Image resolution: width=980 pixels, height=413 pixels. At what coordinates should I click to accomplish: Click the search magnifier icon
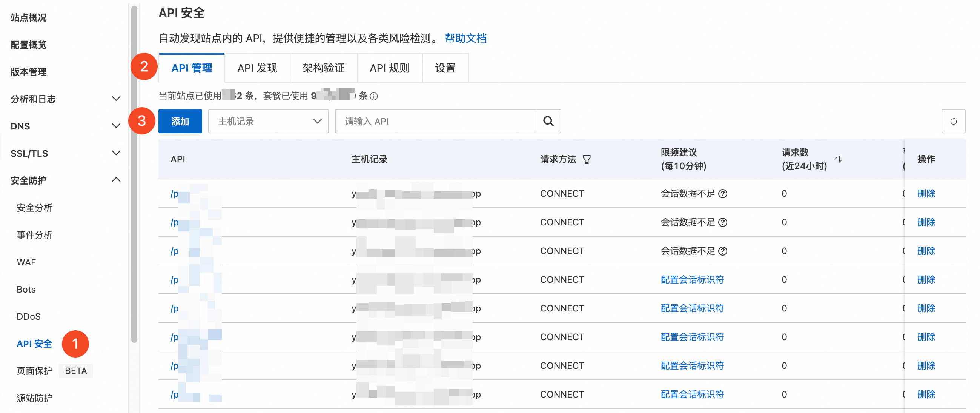pyautogui.click(x=548, y=121)
